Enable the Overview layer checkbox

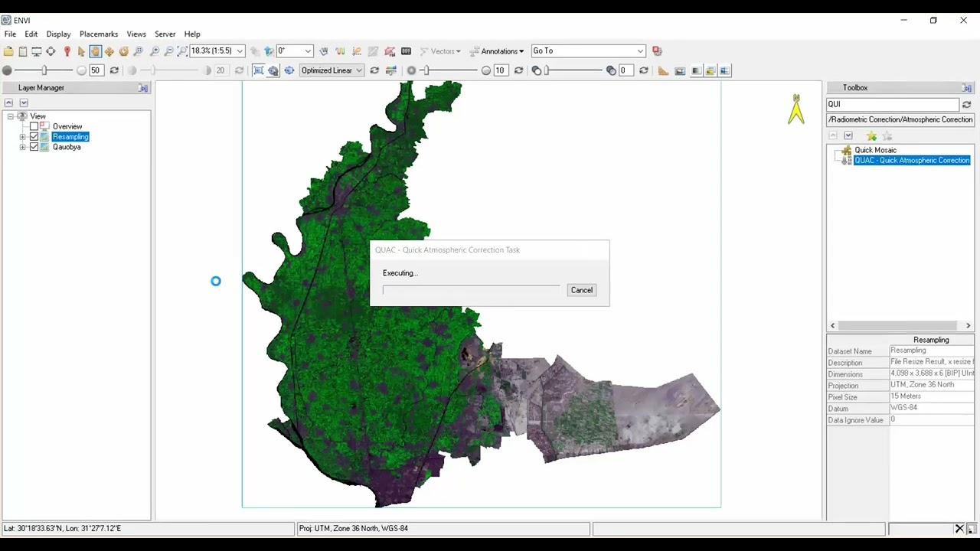(34, 126)
